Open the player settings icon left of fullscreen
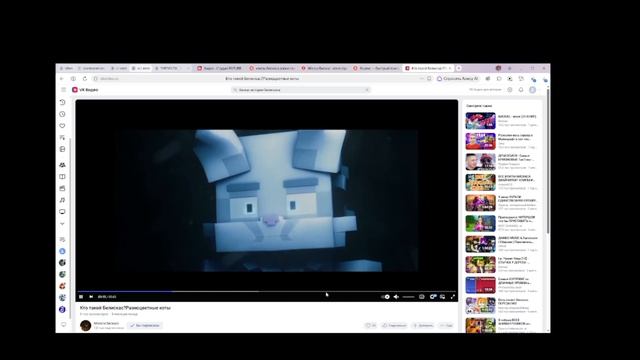Screen dimensions: 640x360 tap(433, 297)
